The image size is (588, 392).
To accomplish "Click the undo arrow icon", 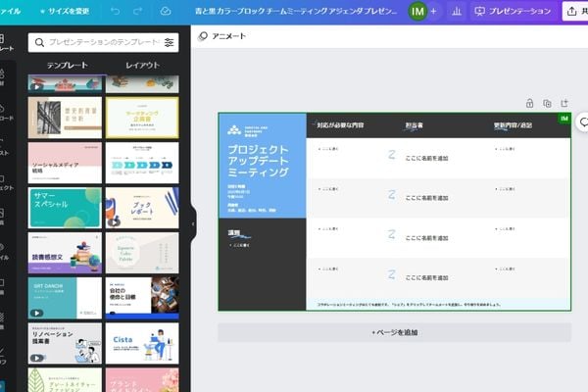I will pos(115,11).
